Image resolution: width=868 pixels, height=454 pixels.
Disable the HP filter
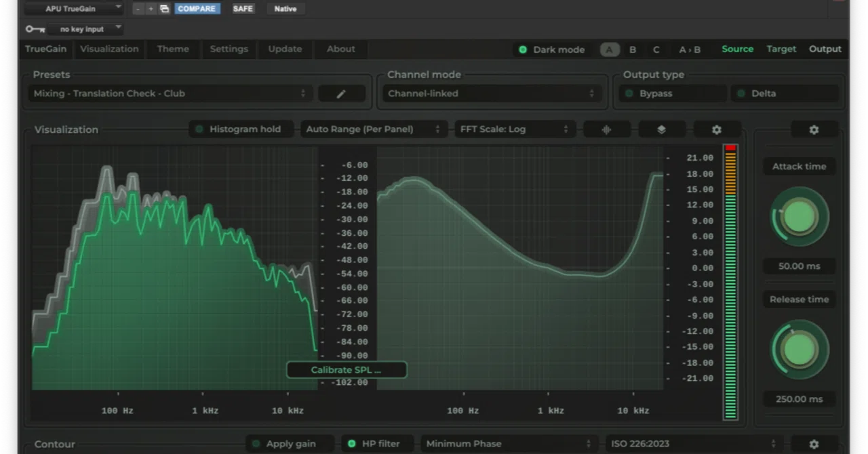378,444
